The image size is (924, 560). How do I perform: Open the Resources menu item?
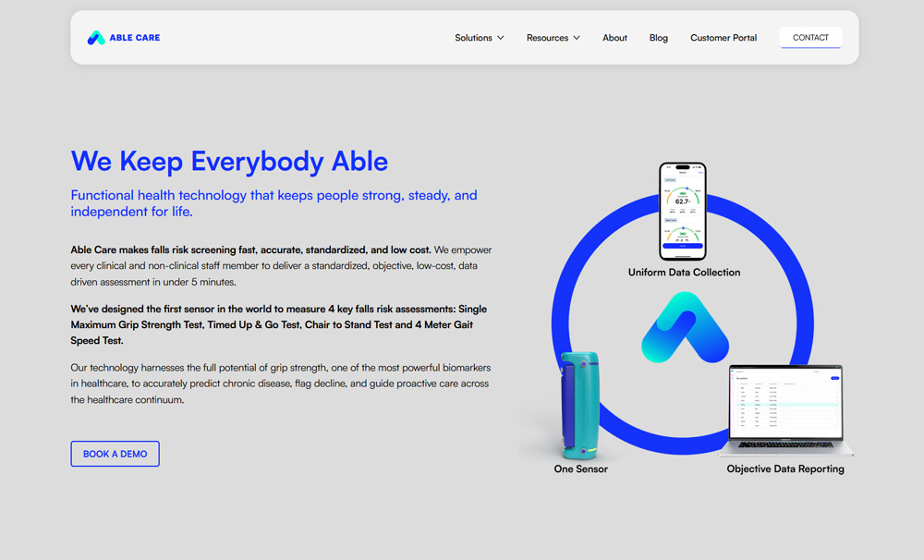pyautogui.click(x=547, y=38)
